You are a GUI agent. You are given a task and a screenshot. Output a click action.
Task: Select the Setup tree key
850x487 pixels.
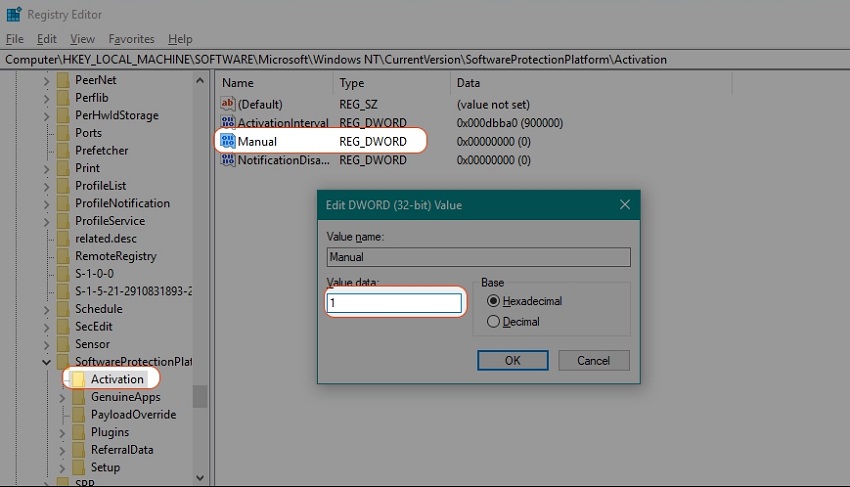[x=105, y=467]
